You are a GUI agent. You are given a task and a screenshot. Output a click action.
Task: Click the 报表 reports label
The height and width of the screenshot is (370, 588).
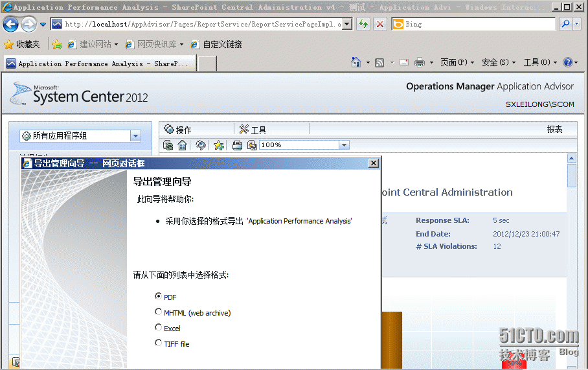(x=554, y=129)
